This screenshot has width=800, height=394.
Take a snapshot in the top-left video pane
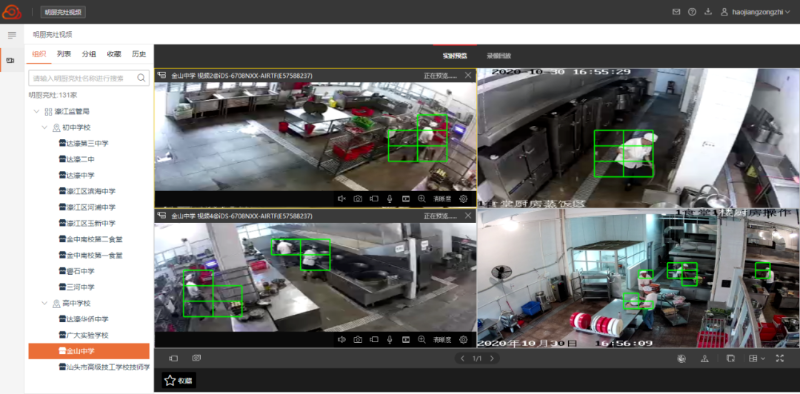(358, 199)
